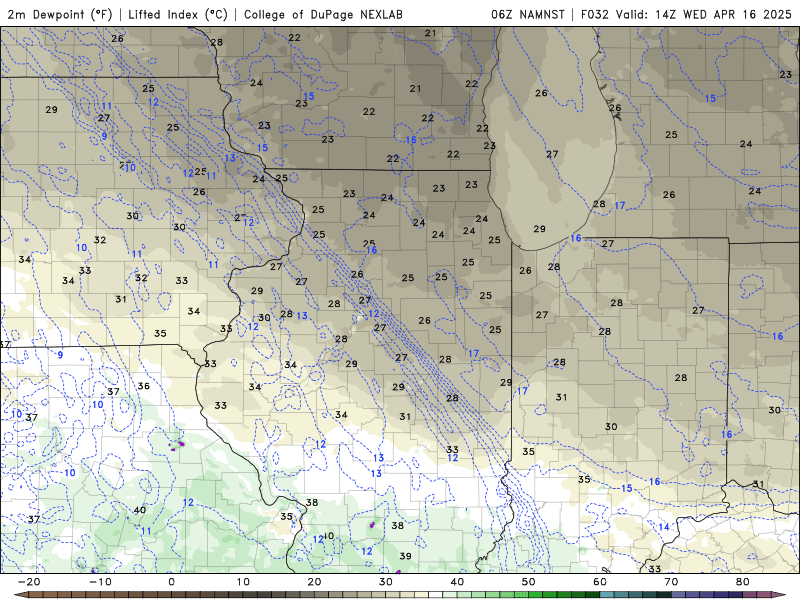Click the black dewpoint value 39 on map
800x600 pixels.
(x=405, y=556)
